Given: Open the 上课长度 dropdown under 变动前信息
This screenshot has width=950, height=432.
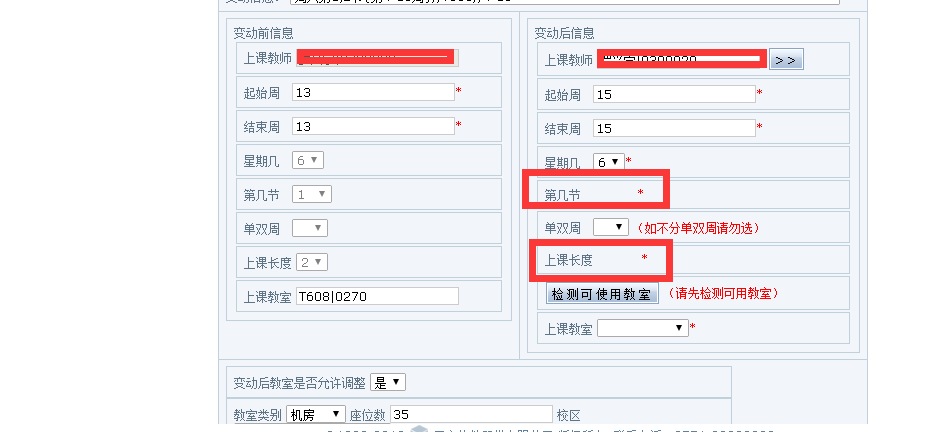Looking at the screenshot, I should click(x=312, y=262).
